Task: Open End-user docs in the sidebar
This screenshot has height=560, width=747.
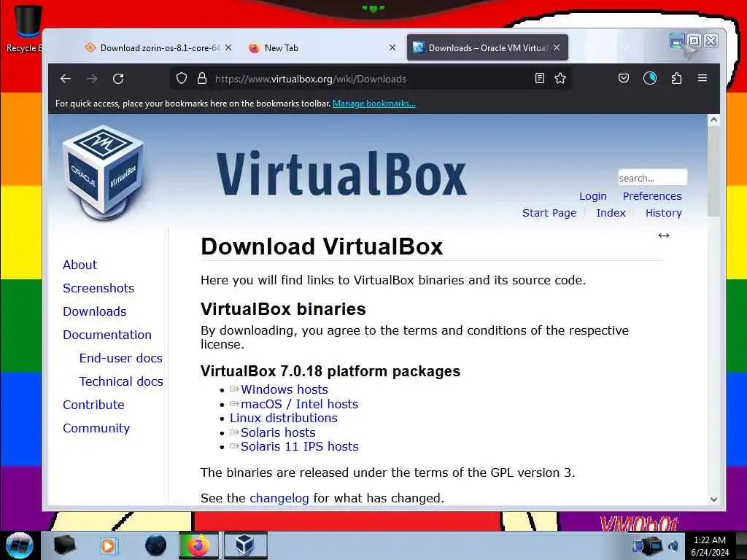Action: point(120,358)
